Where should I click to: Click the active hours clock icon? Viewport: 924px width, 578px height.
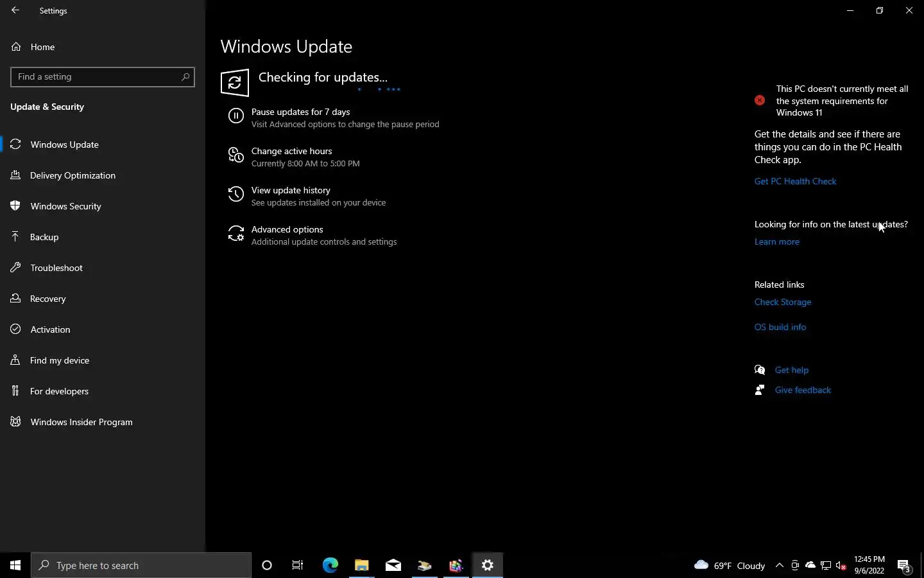[236, 155]
